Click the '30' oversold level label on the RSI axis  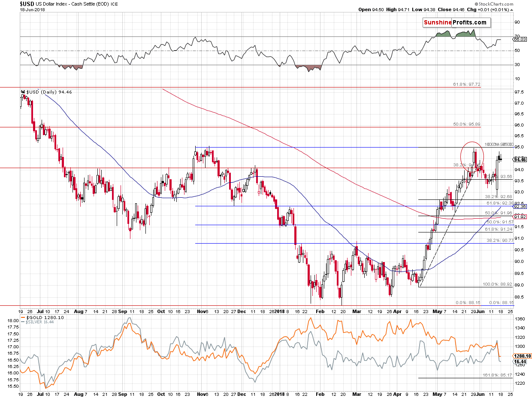pos(517,65)
